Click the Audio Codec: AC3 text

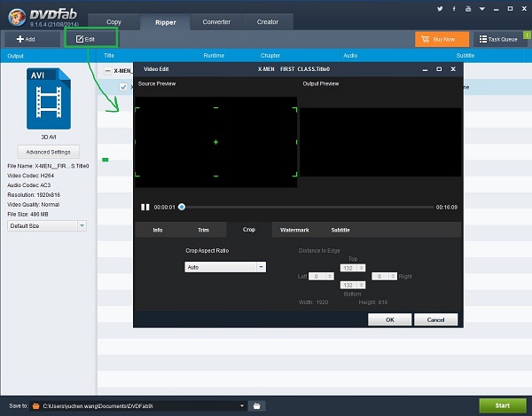[x=29, y=184]
